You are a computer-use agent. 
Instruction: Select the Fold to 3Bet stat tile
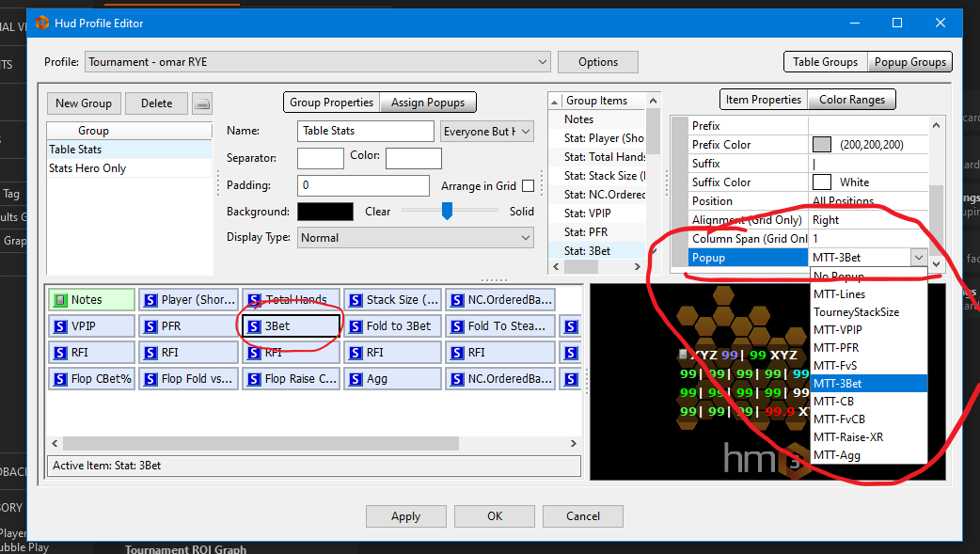(x=393, y=326)
